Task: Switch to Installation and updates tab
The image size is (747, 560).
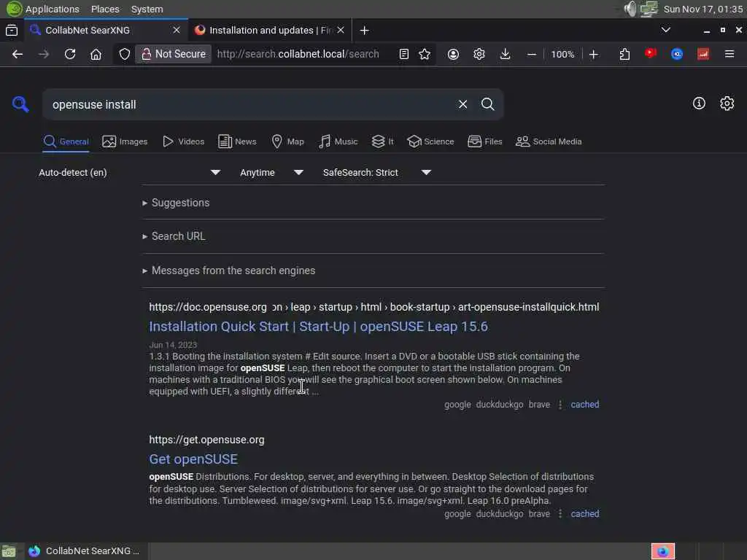Action: (269, 31)
